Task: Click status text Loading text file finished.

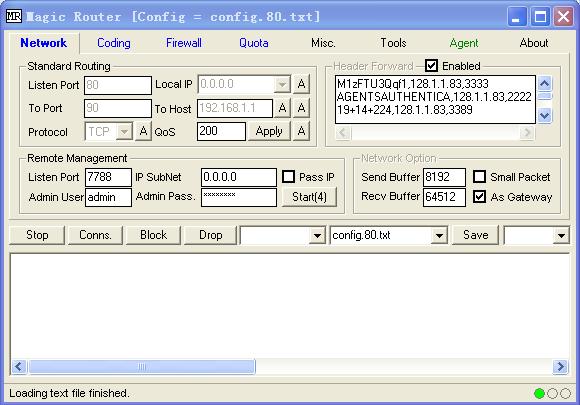Action: (x=69, y=393)
